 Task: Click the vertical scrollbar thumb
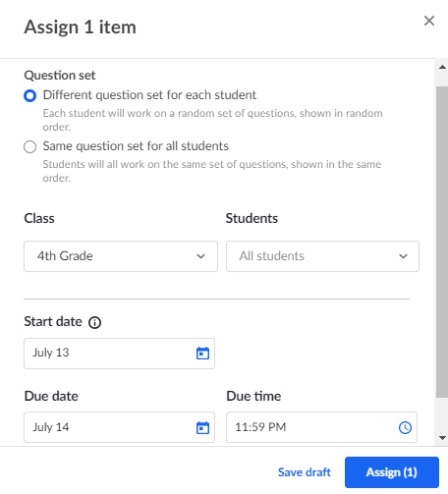point(442,243)
